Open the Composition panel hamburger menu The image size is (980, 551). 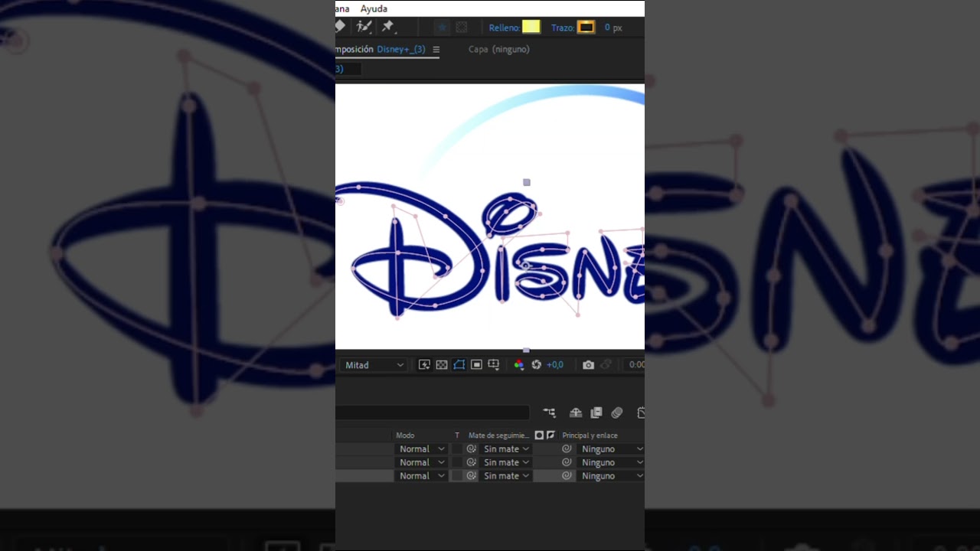point(436,50)
